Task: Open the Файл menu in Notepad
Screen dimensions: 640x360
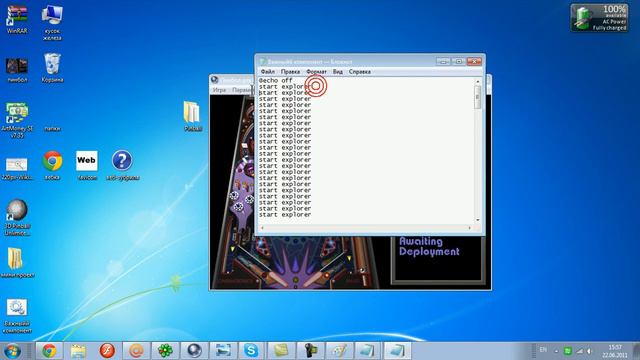Action: (268, 71)
